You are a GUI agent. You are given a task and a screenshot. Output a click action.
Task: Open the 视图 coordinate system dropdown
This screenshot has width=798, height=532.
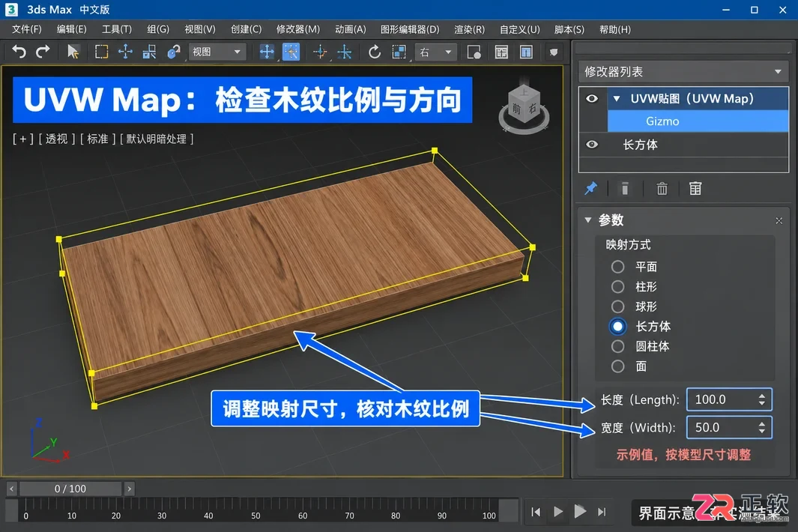point(217,52)
